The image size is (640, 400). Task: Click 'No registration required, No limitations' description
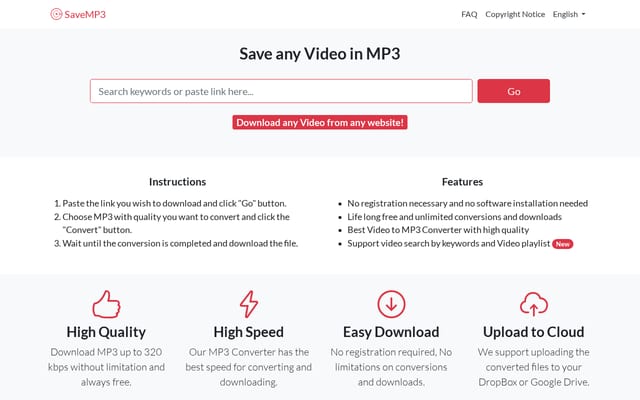coord(391,367)
